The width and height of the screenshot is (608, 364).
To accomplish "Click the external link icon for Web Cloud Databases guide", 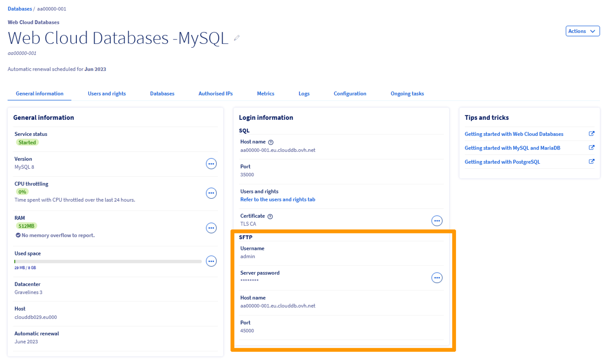I will tap(592, 134).
